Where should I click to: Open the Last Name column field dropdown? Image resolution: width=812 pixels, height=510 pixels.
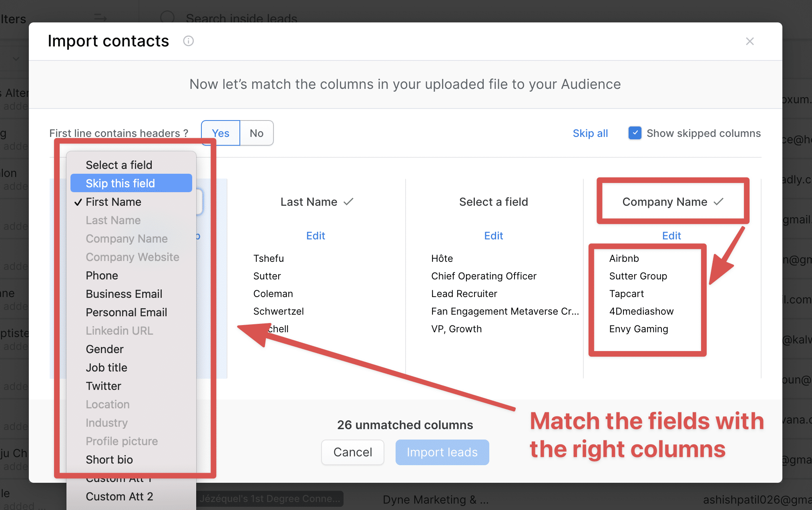pos(316,202)
